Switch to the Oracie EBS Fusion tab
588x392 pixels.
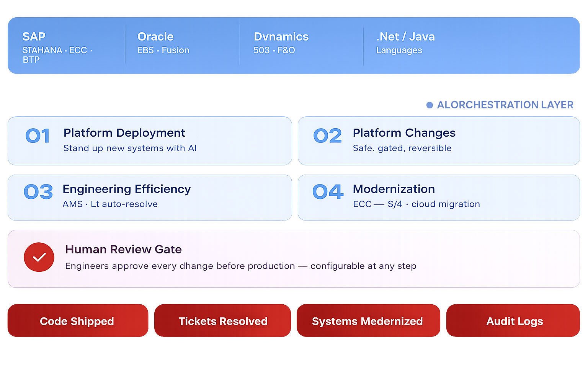click(x=182, y=46)
